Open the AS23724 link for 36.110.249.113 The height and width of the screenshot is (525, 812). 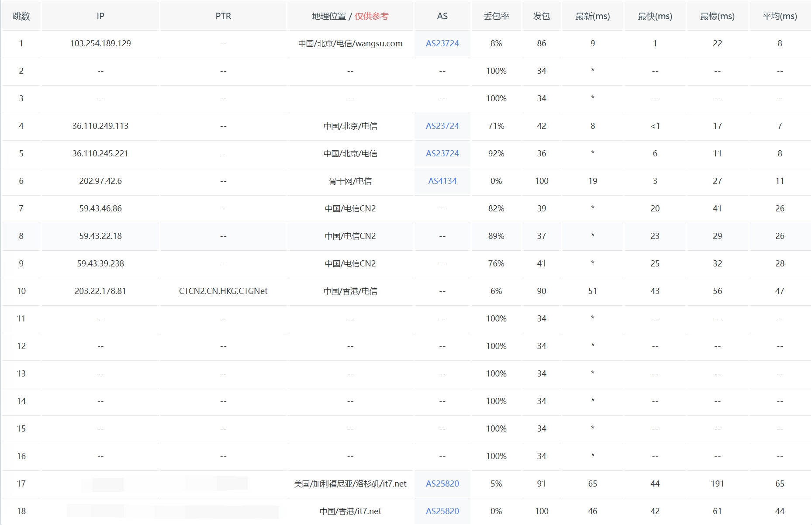pos(442,126)
